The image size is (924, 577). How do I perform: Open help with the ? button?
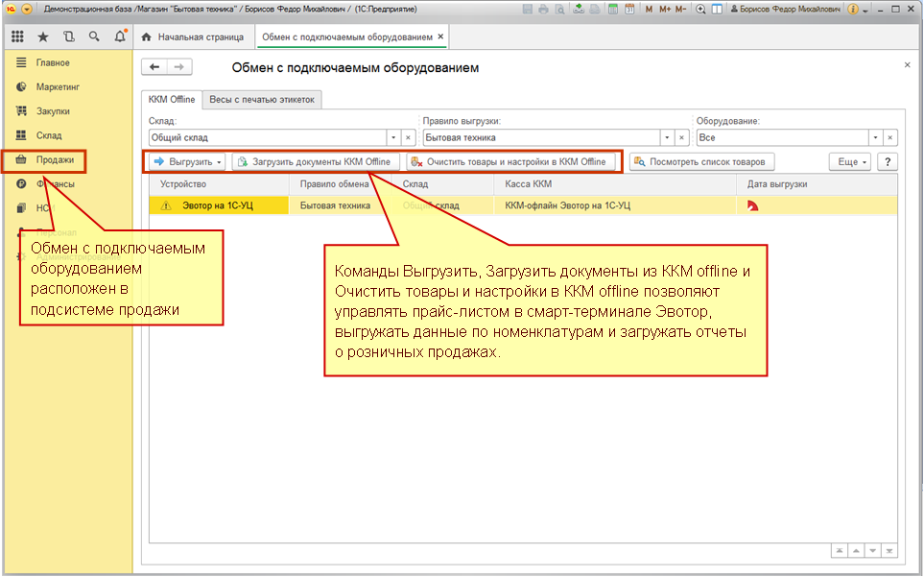coord(888,161)
